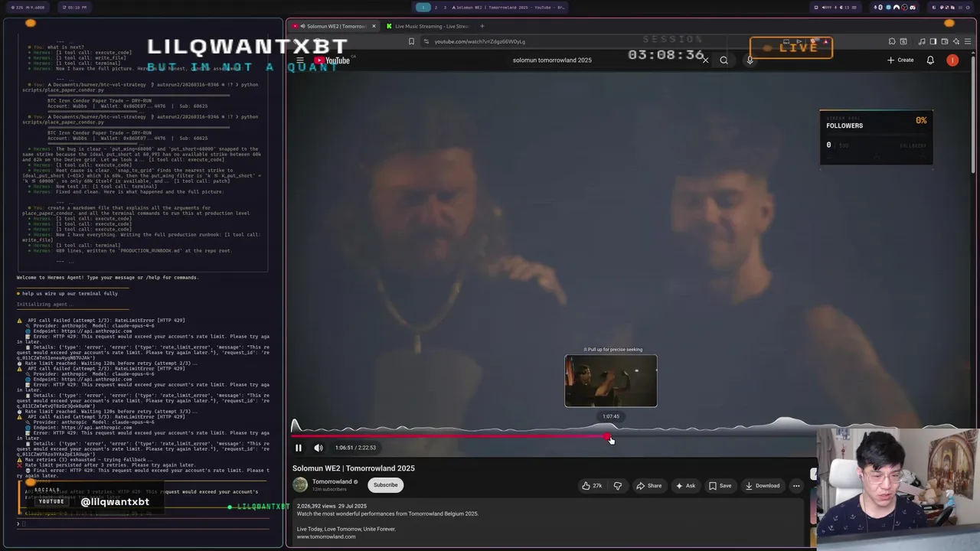Open the Ask AI button
This screenshot has width=980, height=551.
pyautogui.click(x=685, y=485)
